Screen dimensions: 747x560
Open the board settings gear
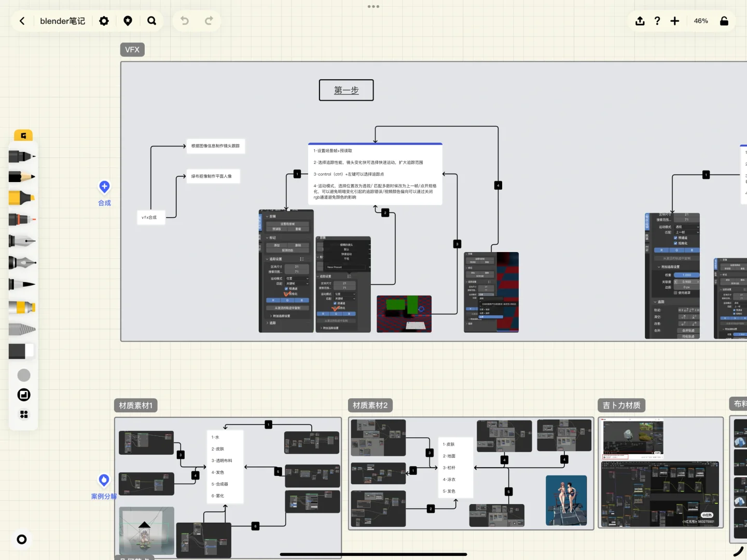104,21
